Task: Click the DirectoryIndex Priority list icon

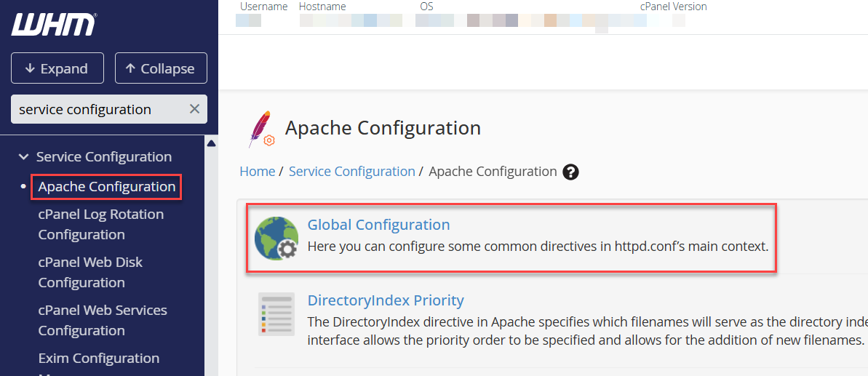Action: pos(276,314)
